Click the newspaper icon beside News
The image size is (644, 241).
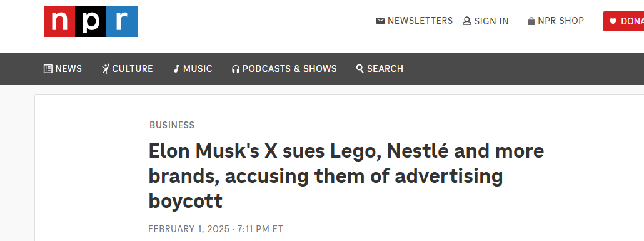point(48,69)
